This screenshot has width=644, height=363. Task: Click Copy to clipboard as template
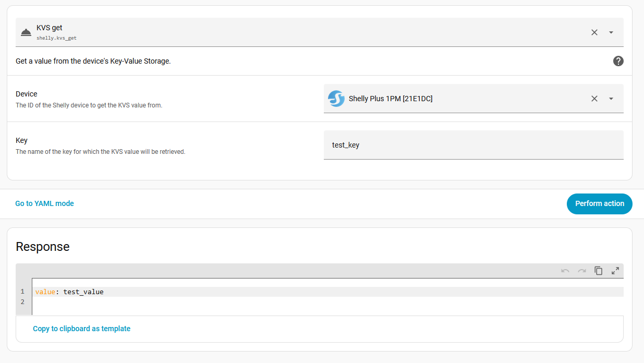click(81, 329)
